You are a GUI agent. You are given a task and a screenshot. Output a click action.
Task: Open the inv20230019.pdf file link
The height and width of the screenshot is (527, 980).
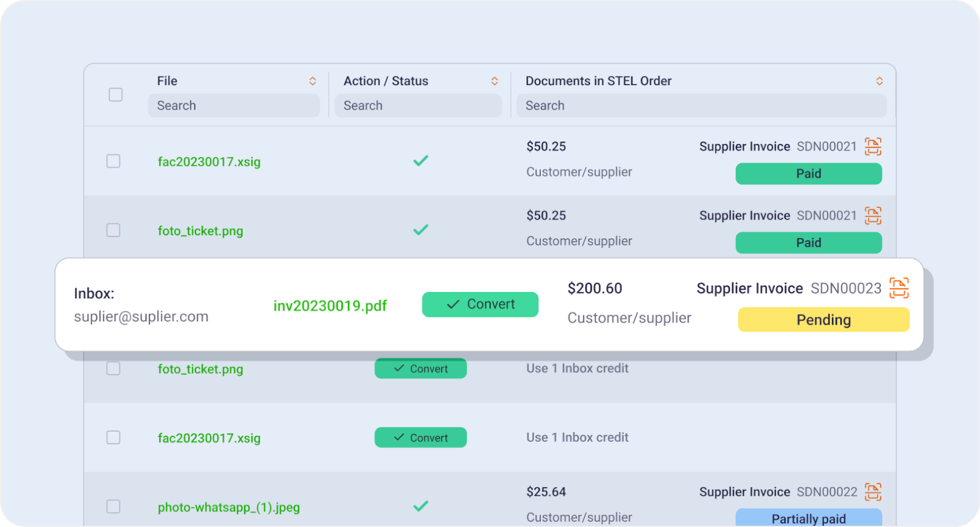tap(330, 305)
